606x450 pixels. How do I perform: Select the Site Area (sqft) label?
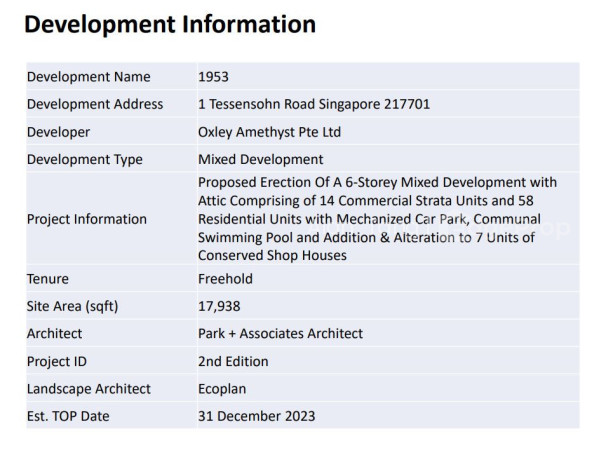pos(73,306)
